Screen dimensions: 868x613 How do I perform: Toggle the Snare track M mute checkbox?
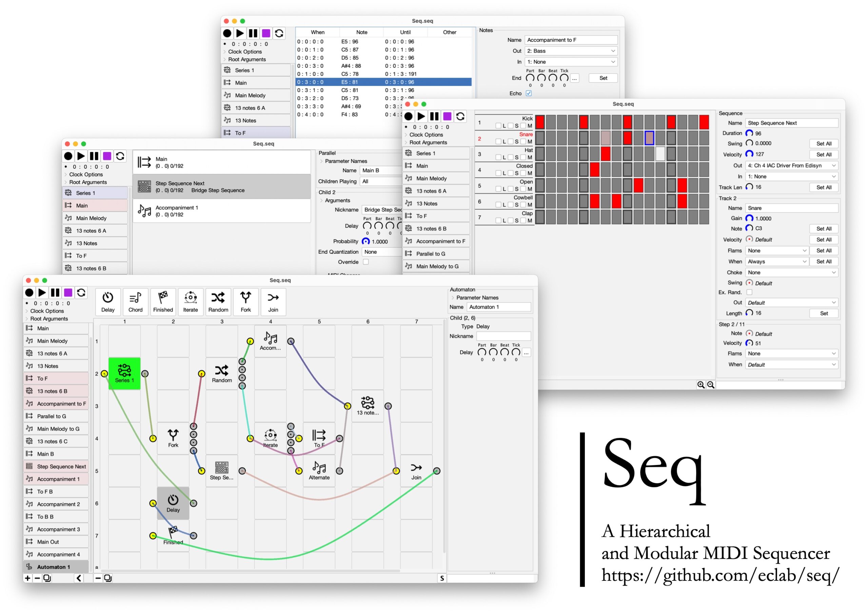point(524,141)
